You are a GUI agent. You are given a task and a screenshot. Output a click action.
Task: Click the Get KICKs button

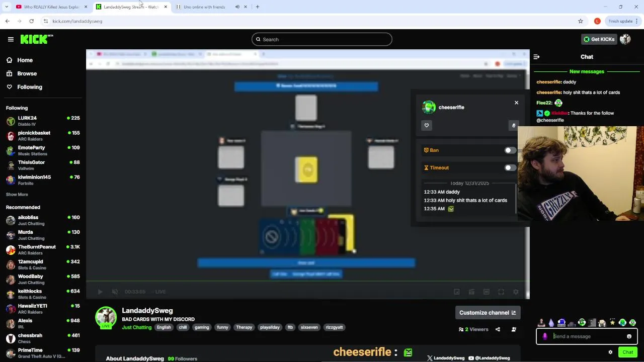(599, 39)
